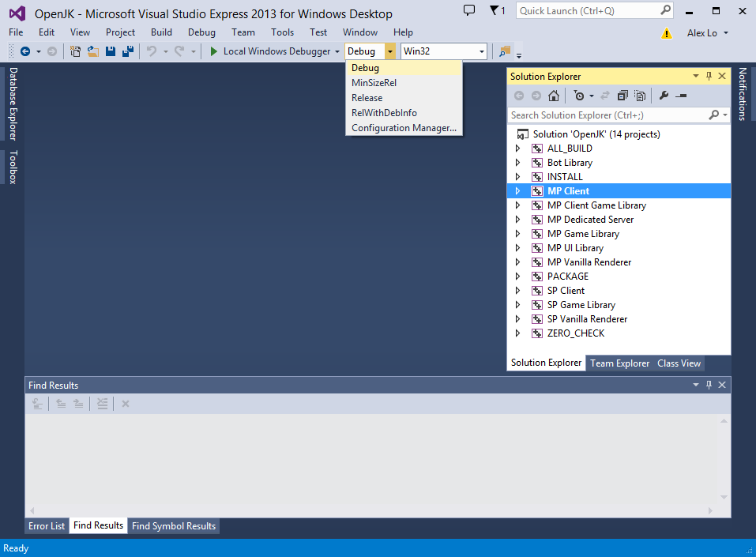Click the Find in Files toolbar icon
Screen dimensions: 756x557
(505, 51)
